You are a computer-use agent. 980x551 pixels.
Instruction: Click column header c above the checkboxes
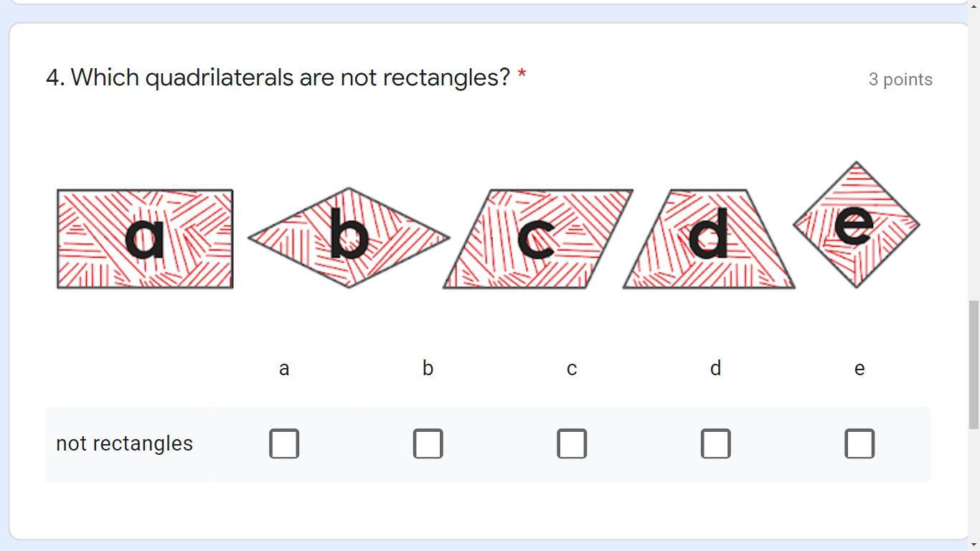pos(572,369)
